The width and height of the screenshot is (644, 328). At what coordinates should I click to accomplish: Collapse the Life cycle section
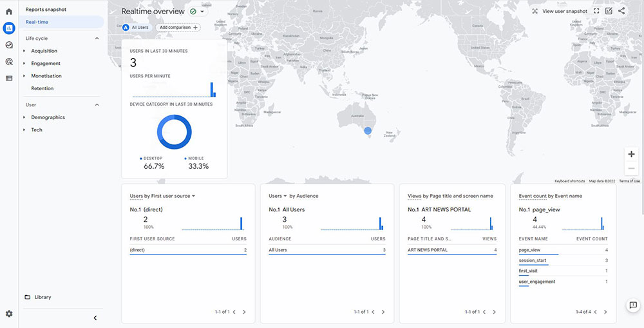[x=97, y=39]
